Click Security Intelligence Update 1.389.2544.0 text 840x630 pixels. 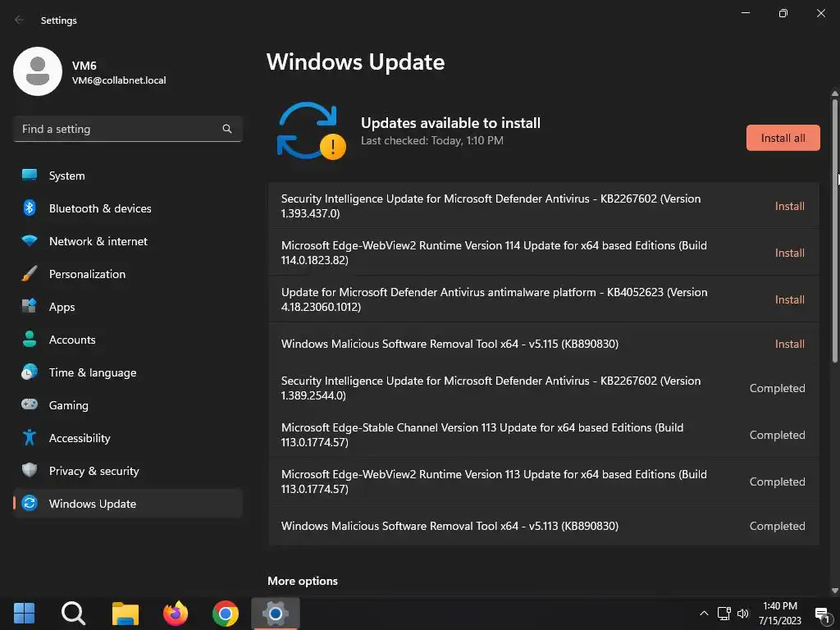[x=491, y=388]
